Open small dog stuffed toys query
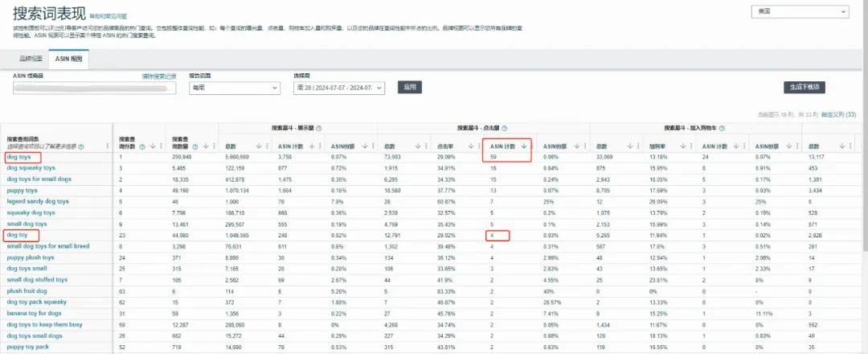 pyautogui.click(x=37, y=280)
